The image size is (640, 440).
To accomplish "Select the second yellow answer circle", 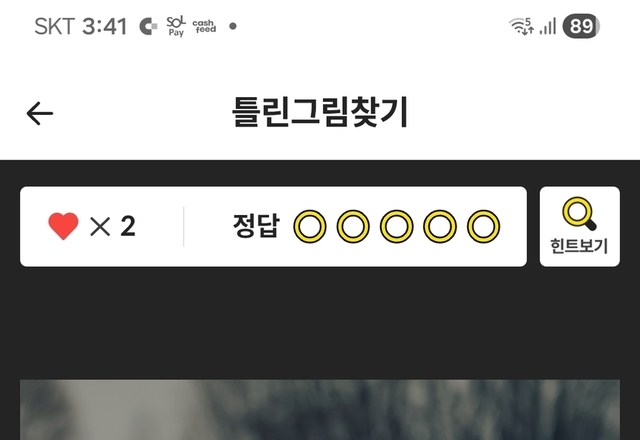I will [353, 227].
